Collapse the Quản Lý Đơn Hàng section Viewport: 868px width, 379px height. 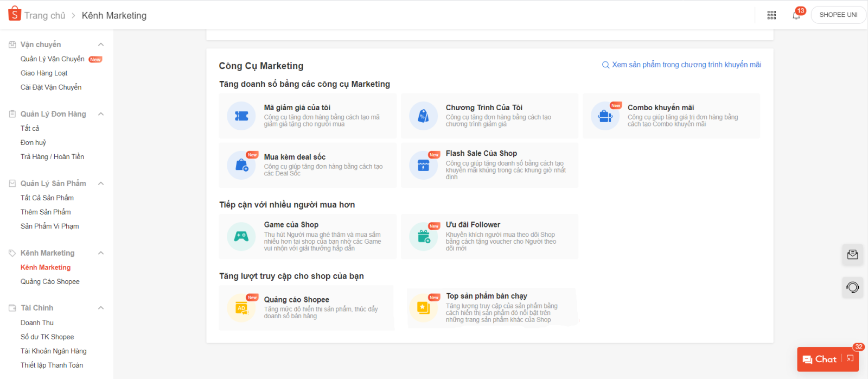pos(101,114)
